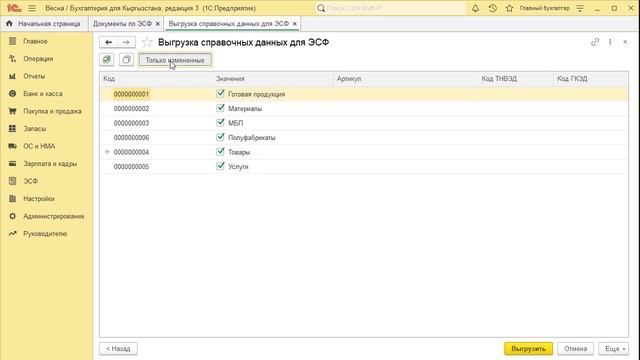640x360 pixels.
Task: Switch to Документы по ЭСФ tab
Action: [x=122, y=24]
